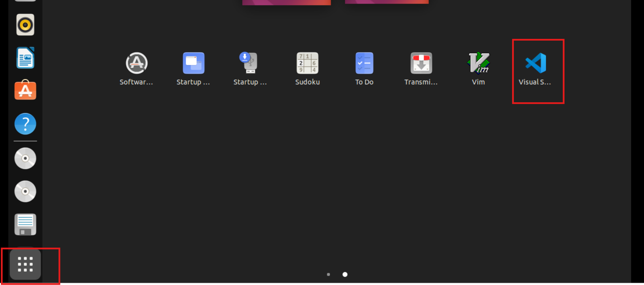The width and height of the screenshot is (644, 285).
Task: Switch to the first app grid page
Action: pos(328,274)
